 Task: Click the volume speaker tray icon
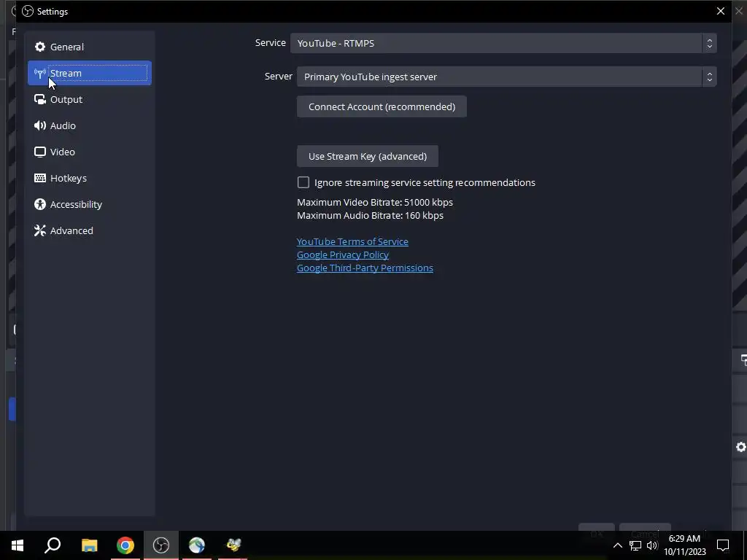point(652,545)
